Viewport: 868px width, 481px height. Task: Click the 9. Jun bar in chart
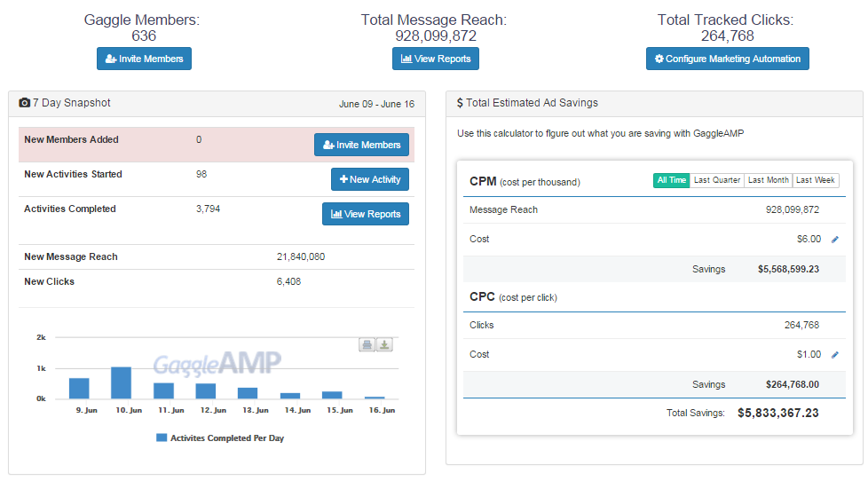[79, 389]
